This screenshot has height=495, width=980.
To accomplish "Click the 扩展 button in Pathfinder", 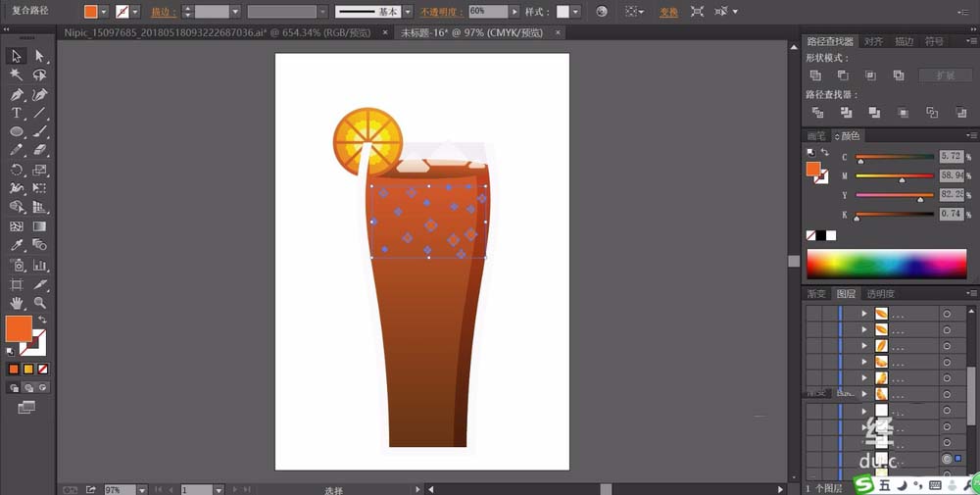I will coord(945,75).
